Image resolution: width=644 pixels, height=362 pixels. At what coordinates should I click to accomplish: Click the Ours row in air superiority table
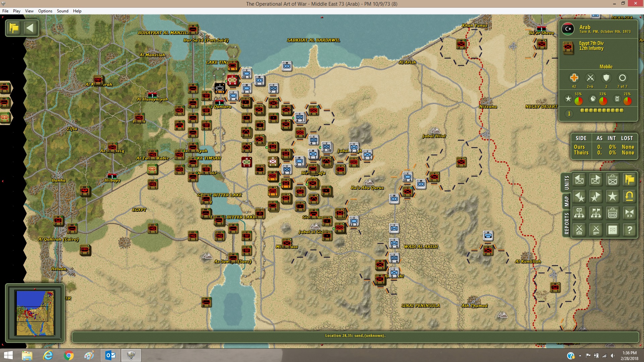(x=604, y=147)
